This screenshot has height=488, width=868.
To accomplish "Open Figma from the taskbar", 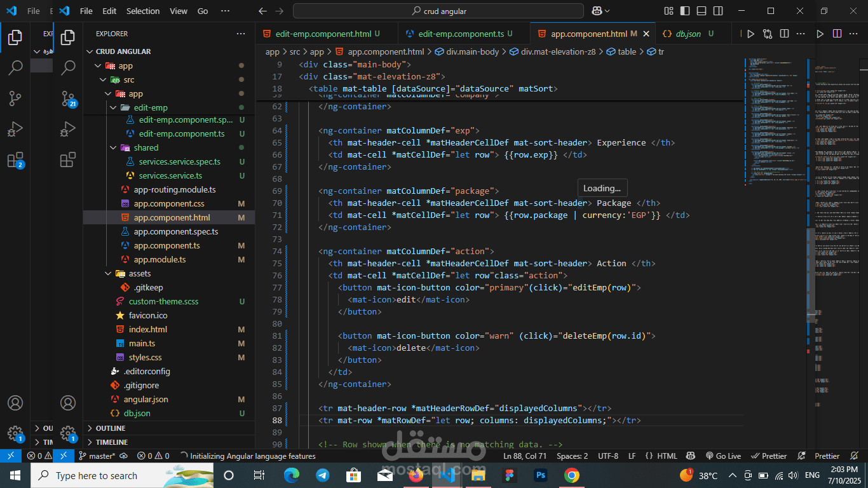I will pyautogui.click(x=510, y=475).
